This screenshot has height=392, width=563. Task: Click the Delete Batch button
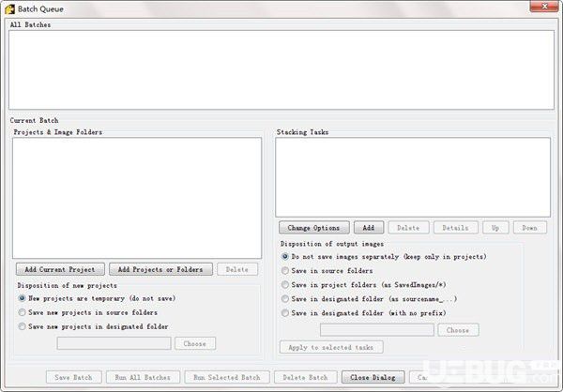click(306, 377)
